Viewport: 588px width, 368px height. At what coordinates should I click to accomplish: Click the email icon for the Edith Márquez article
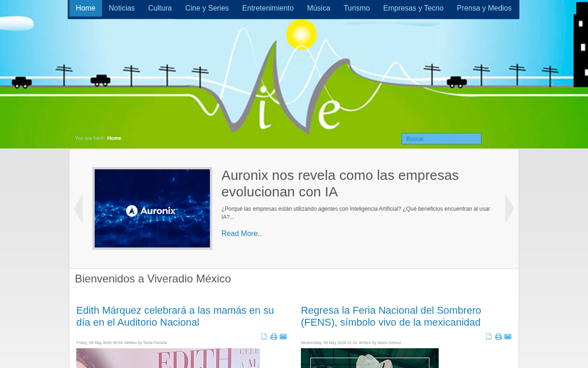point(283,336)
